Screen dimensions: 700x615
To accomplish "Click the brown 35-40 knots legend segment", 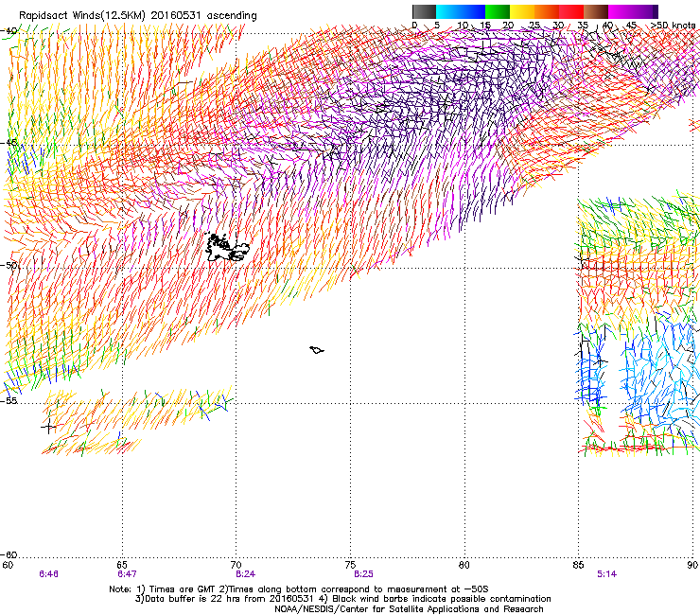I will [596, 11].
